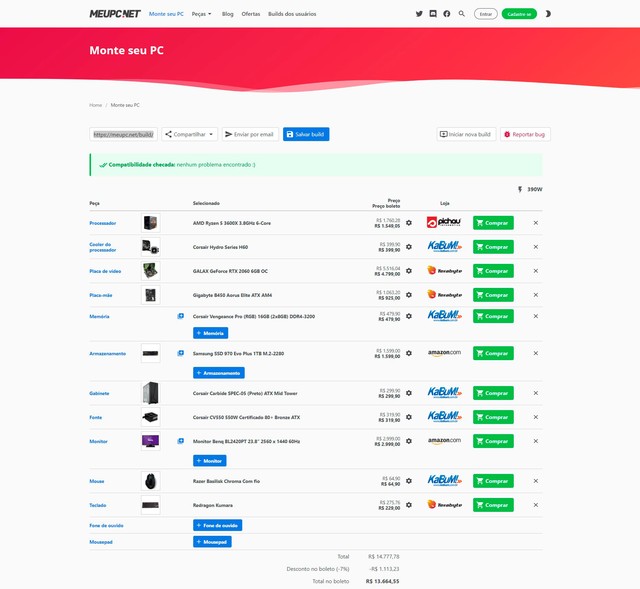Open settings gear for Samsung SSD row

click(x=409, y=353)
